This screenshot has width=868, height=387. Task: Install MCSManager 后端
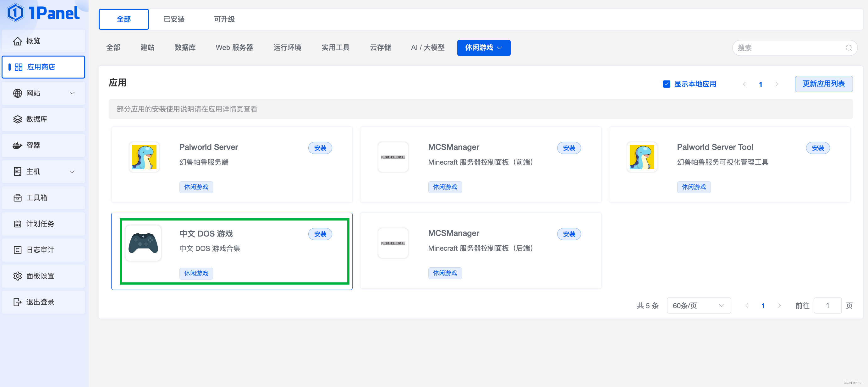click(x=569, y=234)
